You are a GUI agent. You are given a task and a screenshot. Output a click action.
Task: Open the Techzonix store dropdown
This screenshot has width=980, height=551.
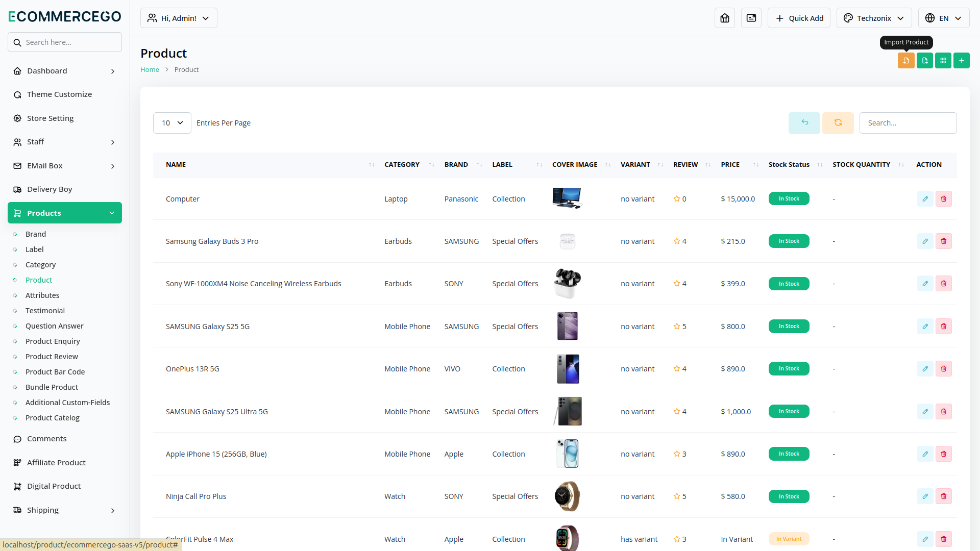(x=874, y=18)
